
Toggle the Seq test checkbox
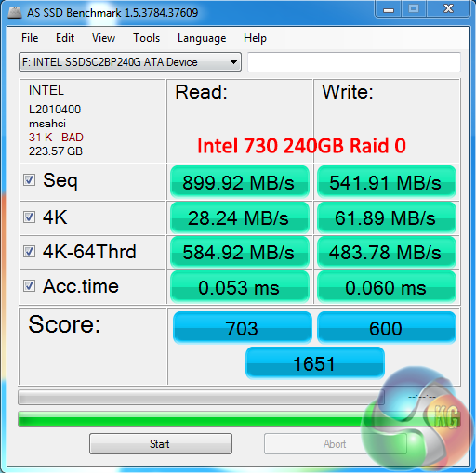30,180
